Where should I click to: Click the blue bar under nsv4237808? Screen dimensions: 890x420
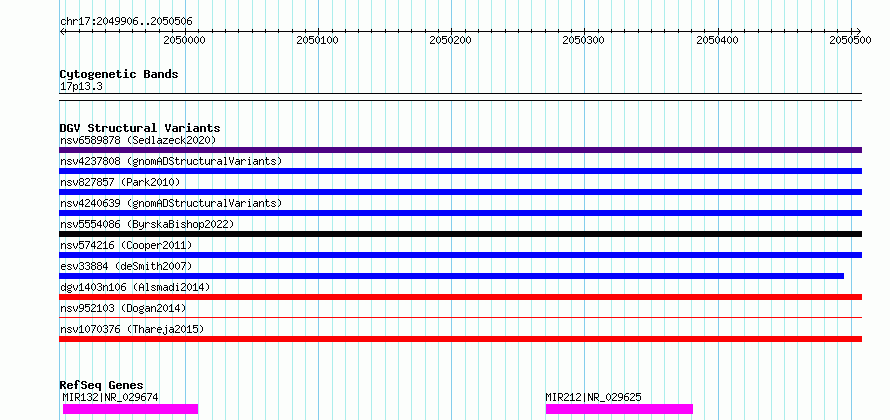click(460, 171)
